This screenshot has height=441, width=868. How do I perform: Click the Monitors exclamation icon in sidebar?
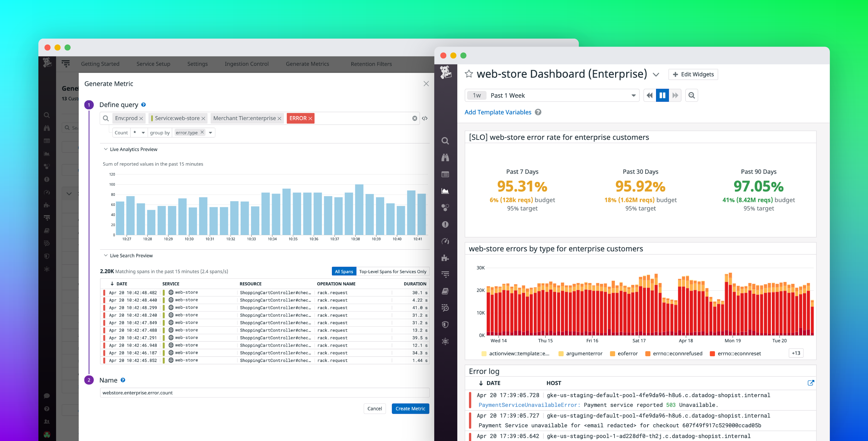tap(445, 225)
